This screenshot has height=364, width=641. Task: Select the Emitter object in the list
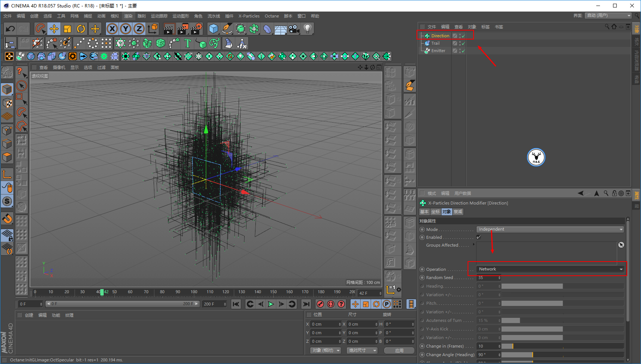pyautogui.click(x=438, y=51)
